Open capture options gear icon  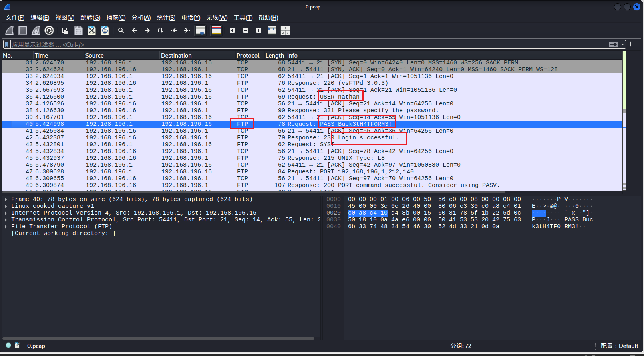click(49, 30)
